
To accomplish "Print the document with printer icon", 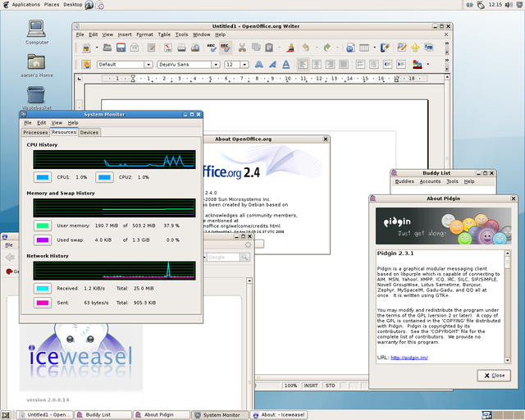I will pos(181,48).
